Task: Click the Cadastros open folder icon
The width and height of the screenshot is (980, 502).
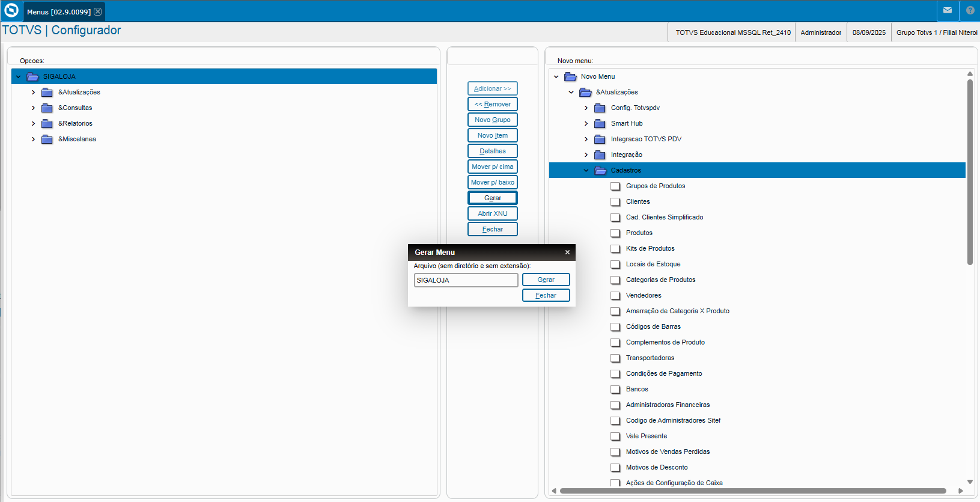Action: [600, 170]
